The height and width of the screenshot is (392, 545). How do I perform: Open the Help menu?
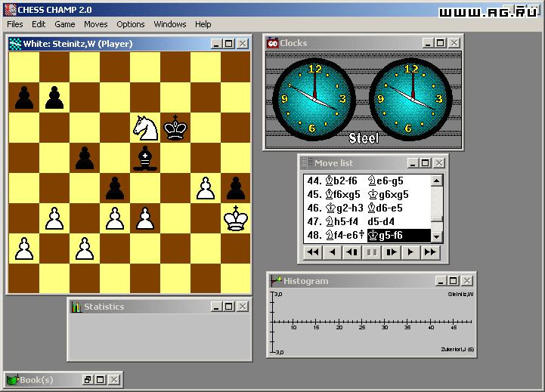pos(203,24)
